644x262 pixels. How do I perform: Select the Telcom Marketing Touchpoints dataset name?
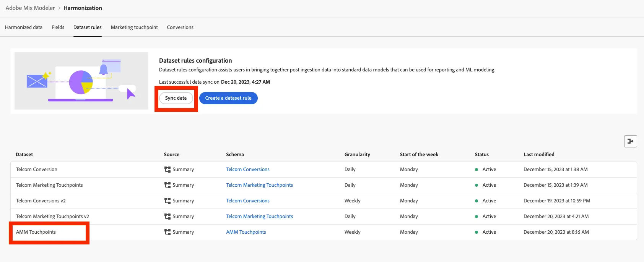click(49, 185)
